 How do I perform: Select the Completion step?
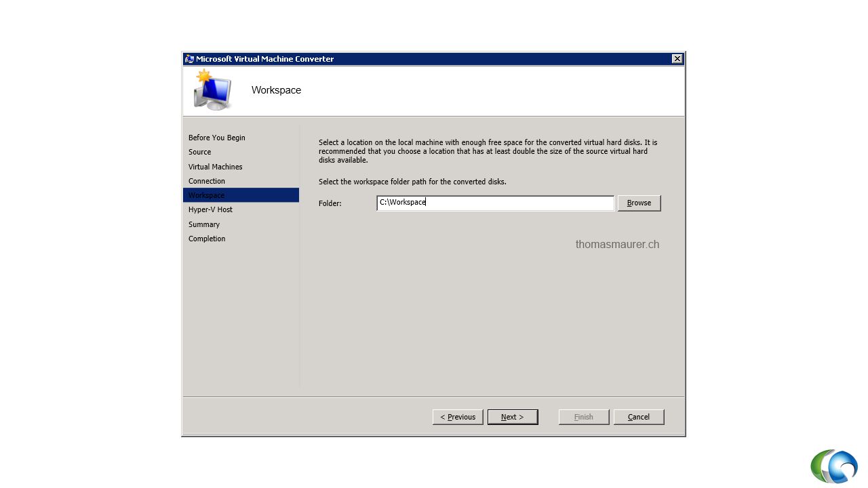(207, 239)
